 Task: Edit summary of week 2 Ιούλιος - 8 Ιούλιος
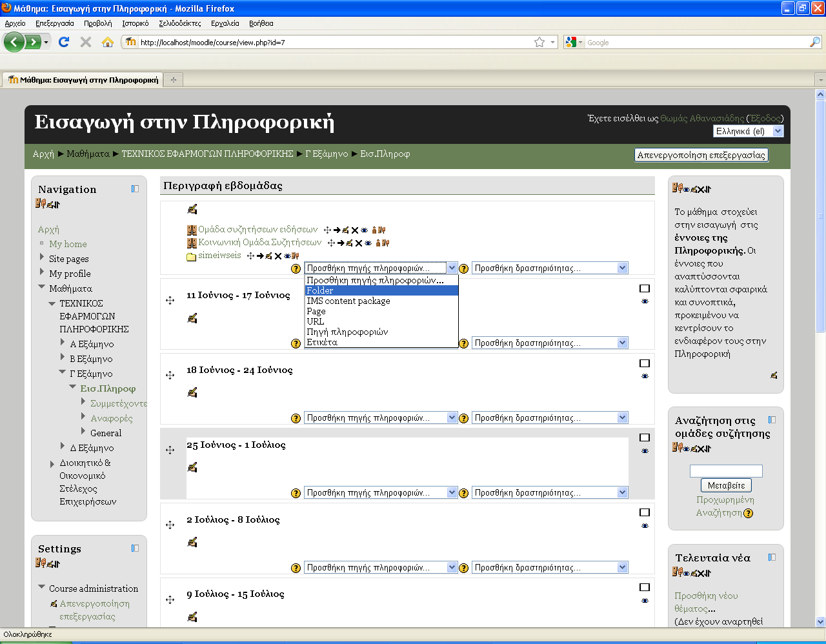[x=192, y=542]
